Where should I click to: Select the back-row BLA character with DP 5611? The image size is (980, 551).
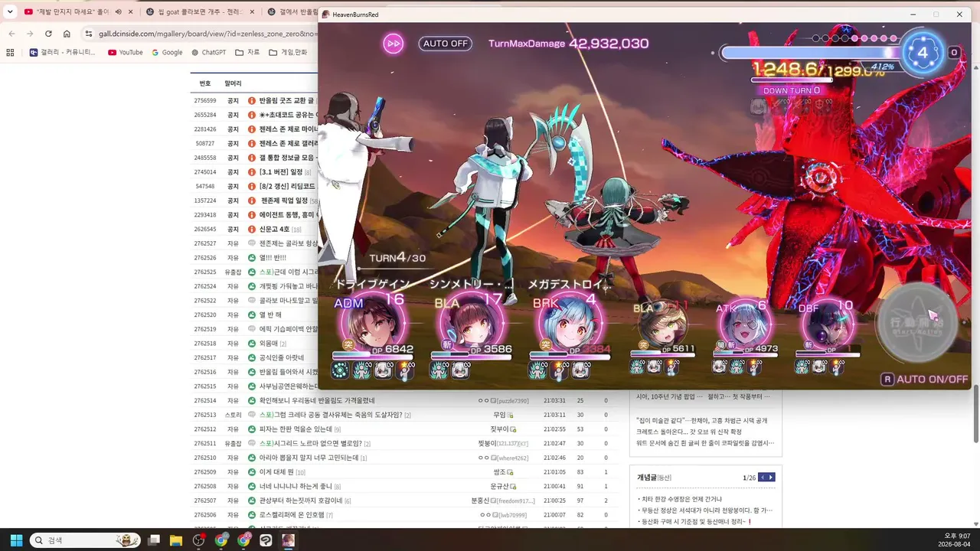pos(662,324)
